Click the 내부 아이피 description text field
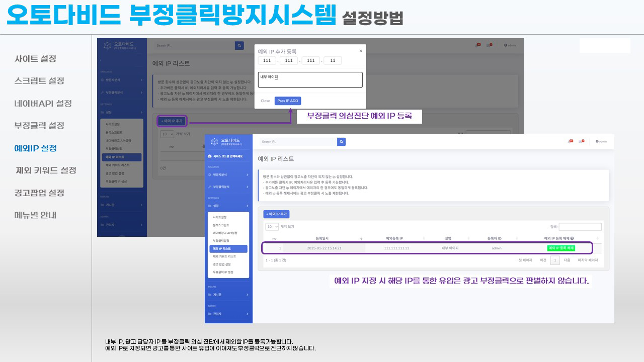The height and width of the screenshot is (362, 644). click(310, 80)
